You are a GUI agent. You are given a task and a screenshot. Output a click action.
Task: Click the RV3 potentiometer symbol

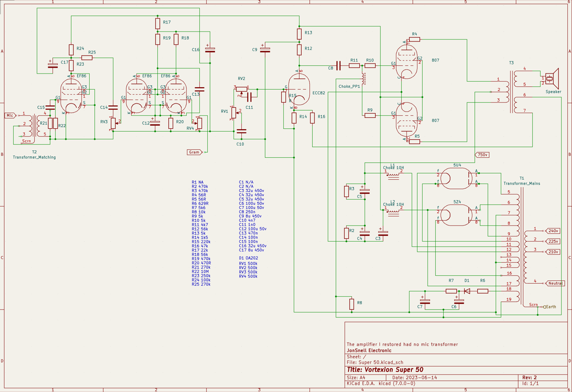click(114, 124)
